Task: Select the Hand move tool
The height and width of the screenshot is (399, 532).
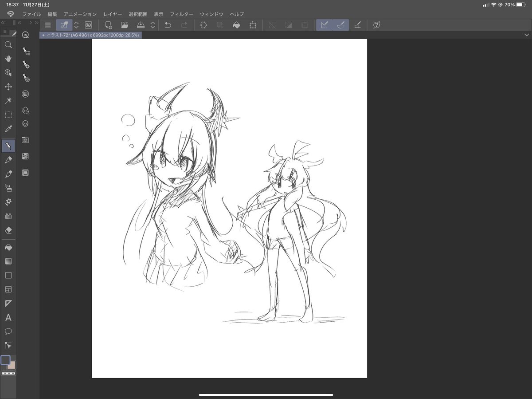Action: click(x=8, y=59)
